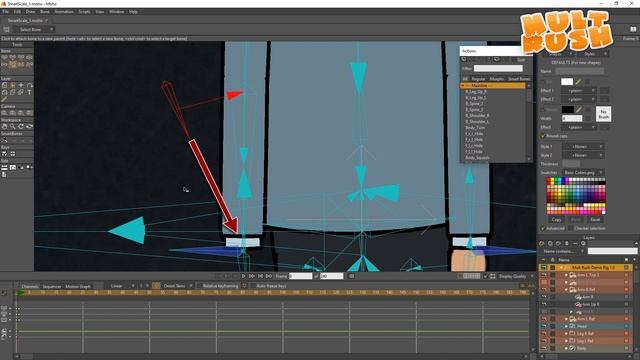The width and height of the screenshot is (640, 360).
Task: Expand the Head layer group
Action: 566,327
